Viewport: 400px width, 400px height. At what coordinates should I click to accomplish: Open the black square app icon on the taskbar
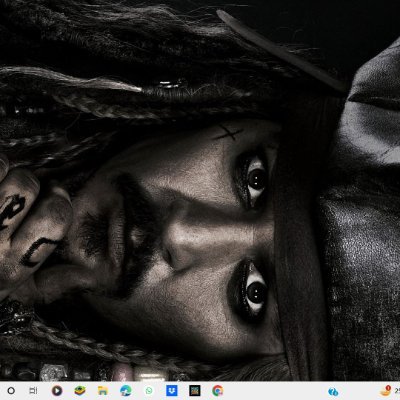click(x=195, y=390)
